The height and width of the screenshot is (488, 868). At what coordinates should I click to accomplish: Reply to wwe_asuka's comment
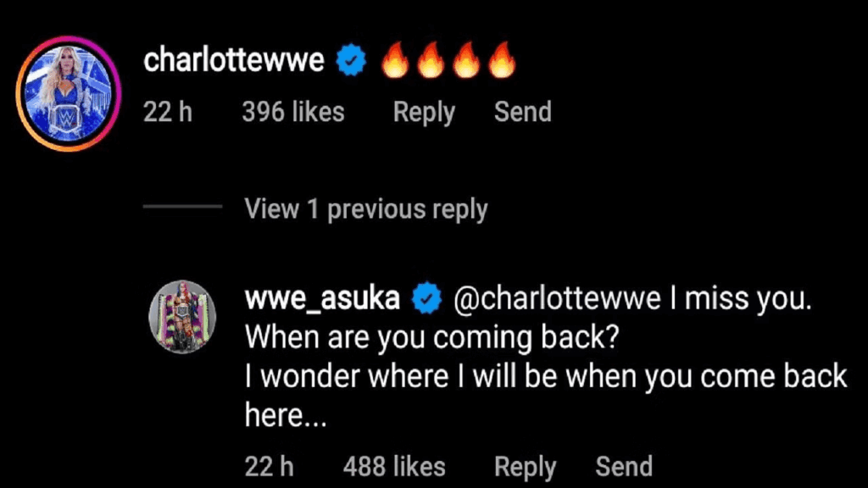click(x=525, y=466)
